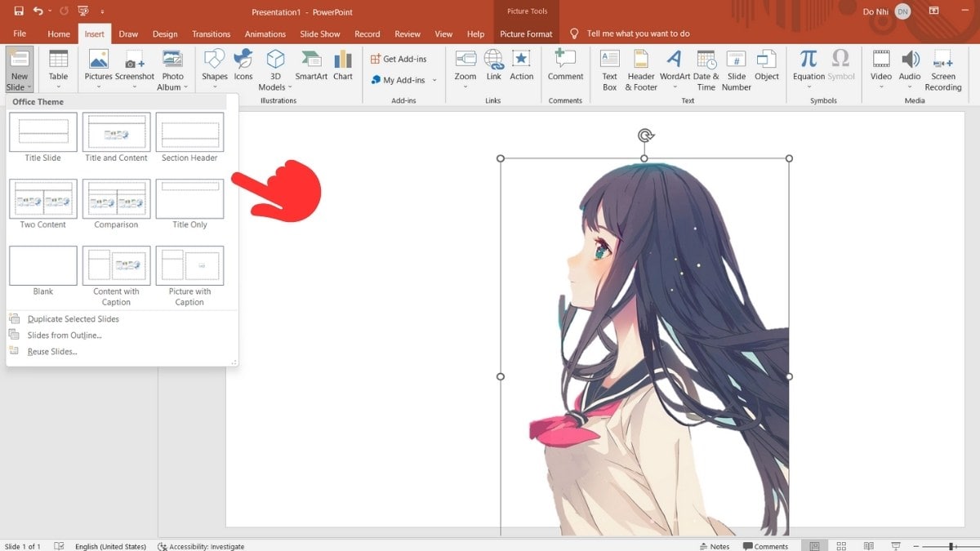The width and height of the screenshot is (980, 551).
Task: Open the Transitions tab
Action: pos(212,34)
